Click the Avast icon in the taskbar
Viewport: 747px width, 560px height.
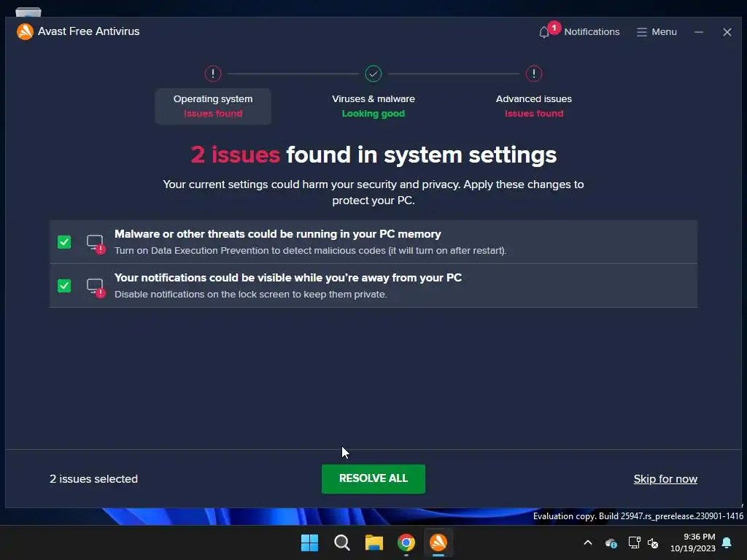tap(438, 542)
